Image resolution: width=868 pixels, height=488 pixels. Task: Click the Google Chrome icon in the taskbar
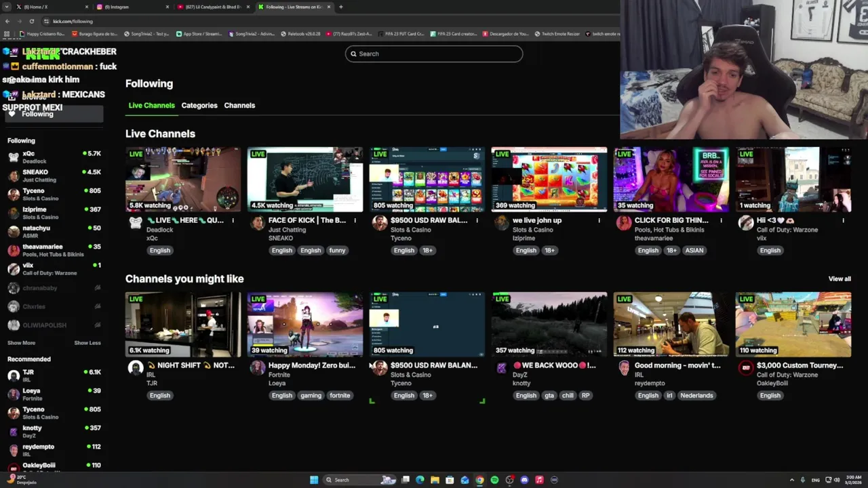point(479,480)
